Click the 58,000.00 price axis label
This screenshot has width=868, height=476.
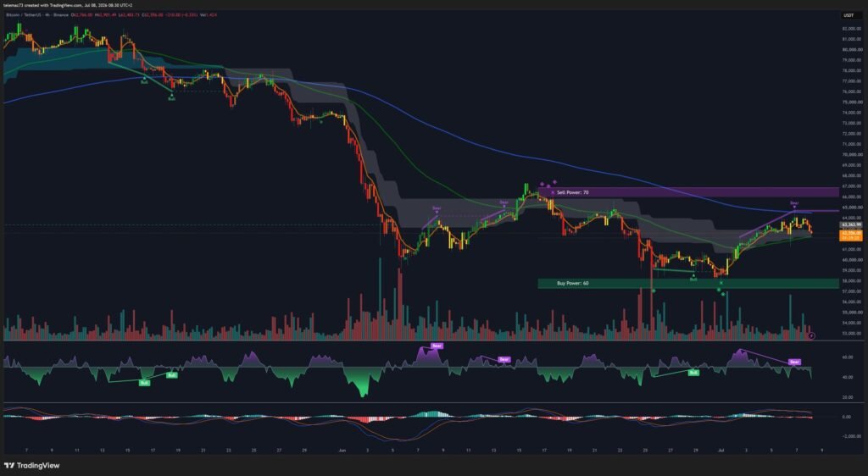pos(851,281)
